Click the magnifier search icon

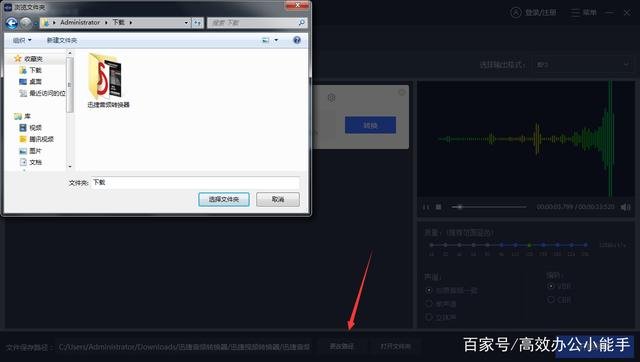point(302,23)
